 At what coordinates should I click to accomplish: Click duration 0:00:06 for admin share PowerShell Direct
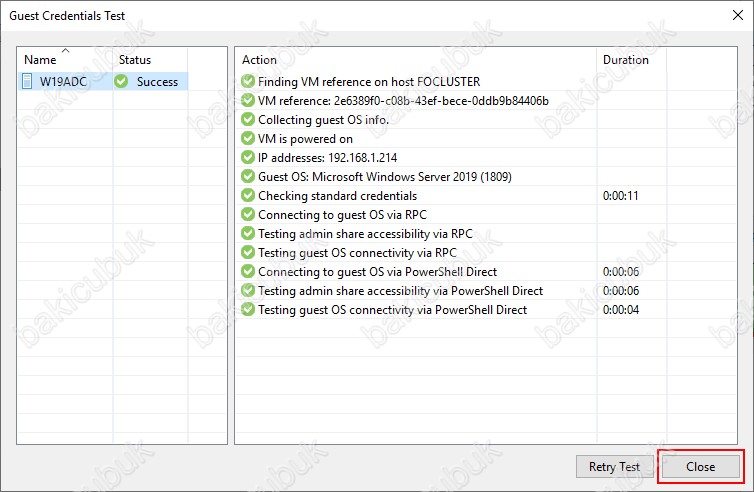point(621,290)
